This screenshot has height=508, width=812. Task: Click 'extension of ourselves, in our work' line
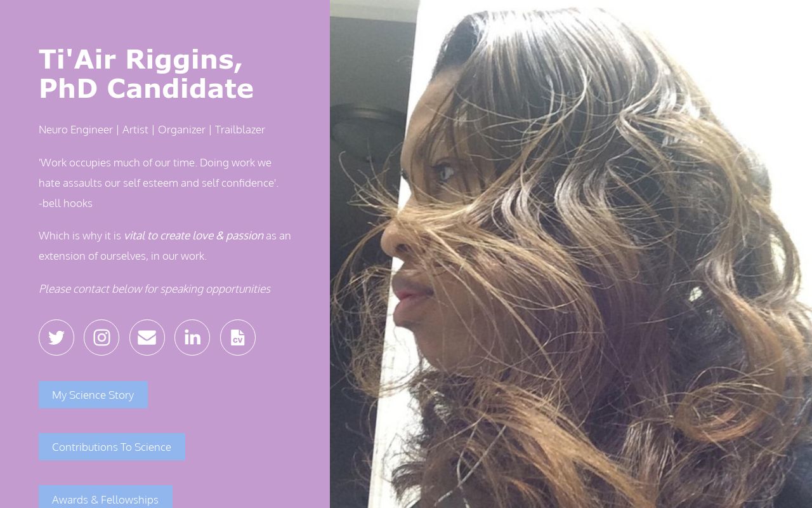coord(122,256)
